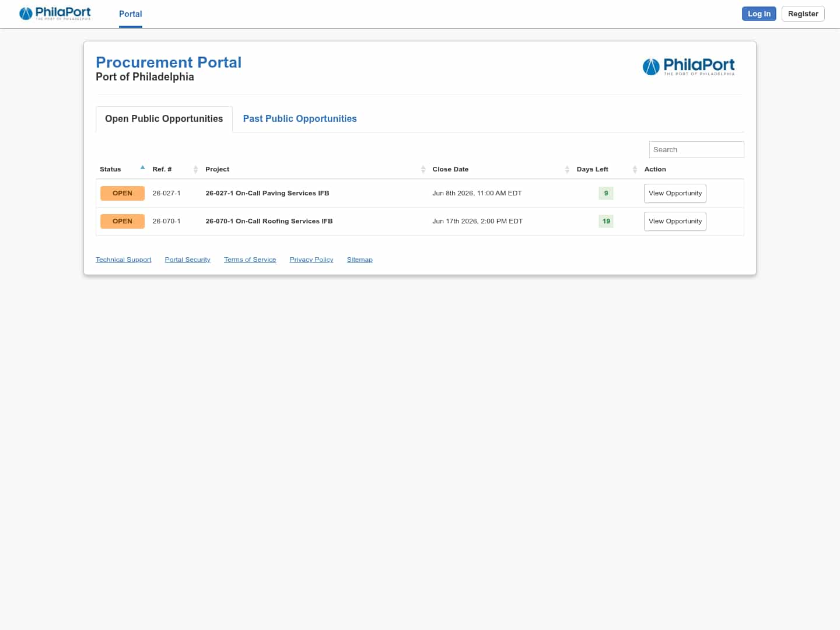
Task: Open the Sitemap link
Action: (360, 260)
